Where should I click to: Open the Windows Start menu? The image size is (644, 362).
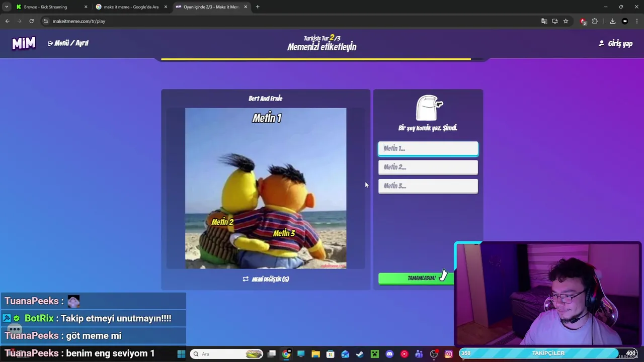(181, 354)
